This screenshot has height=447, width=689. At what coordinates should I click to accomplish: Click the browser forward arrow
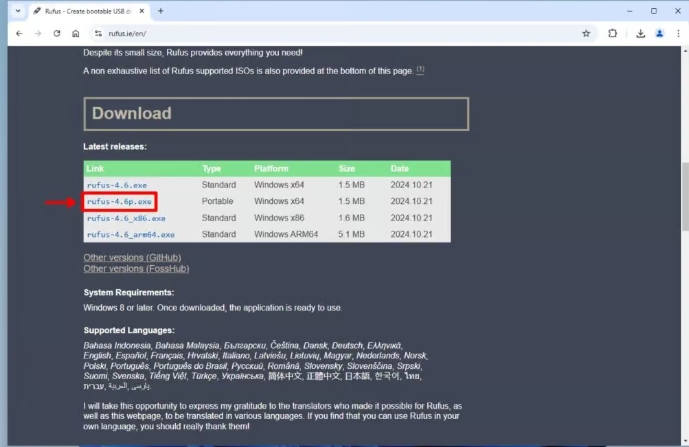click(38, 33)
